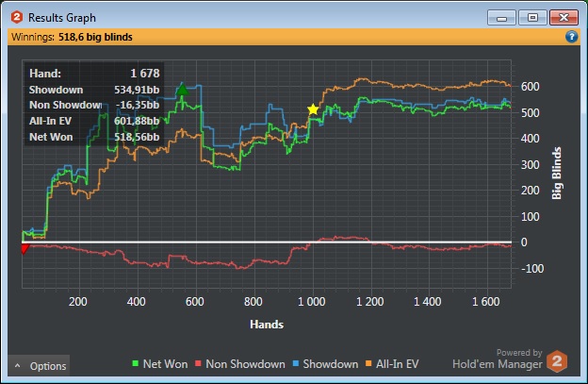The image size is (588, 384).
Task: Click the -100 y-axis label
Action: 532,269
